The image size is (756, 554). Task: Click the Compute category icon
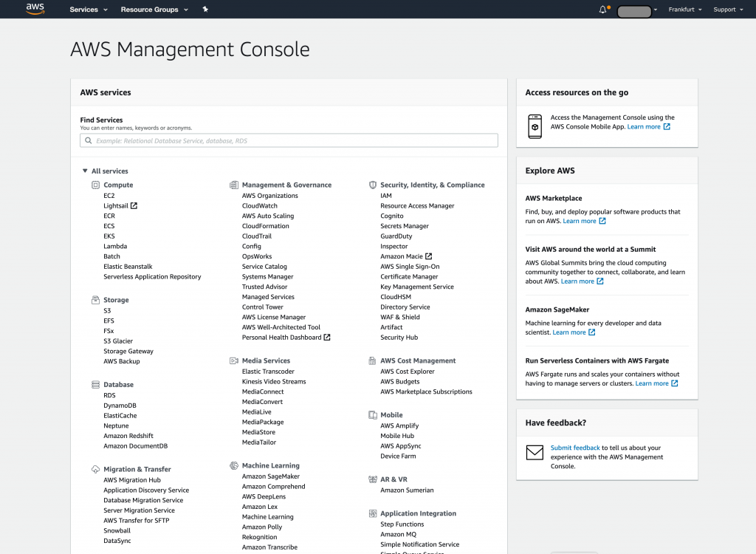point(95,185)
